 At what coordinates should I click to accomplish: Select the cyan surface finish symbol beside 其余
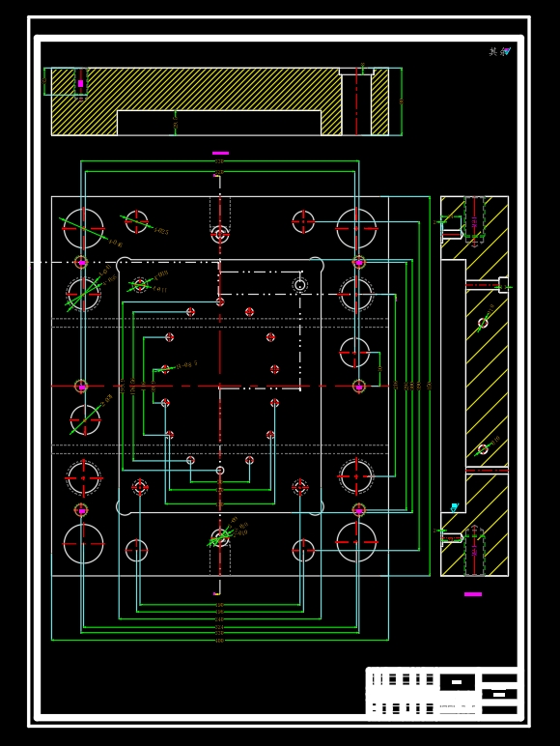[x=508, y=50]
